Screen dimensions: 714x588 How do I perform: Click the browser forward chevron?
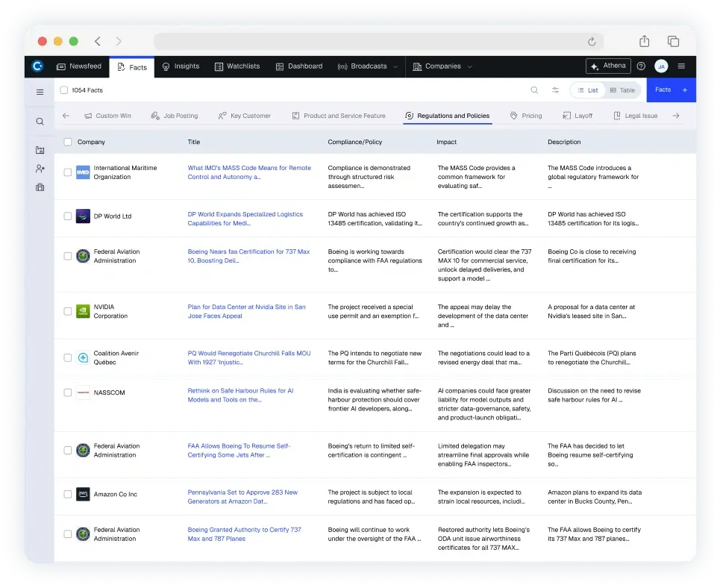coord(119,42)
